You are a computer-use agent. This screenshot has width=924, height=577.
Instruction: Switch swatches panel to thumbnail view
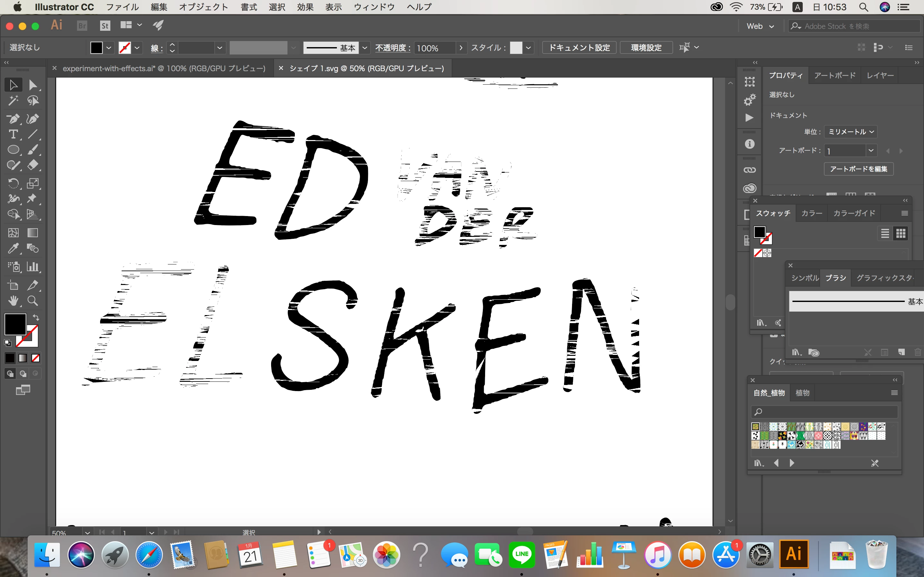[x=901, y=233]
